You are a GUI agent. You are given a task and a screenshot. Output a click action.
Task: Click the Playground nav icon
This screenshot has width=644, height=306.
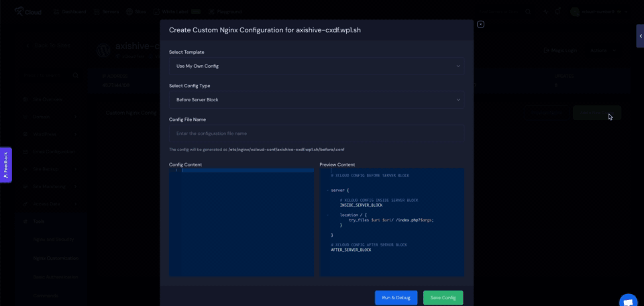click(211, 12)
